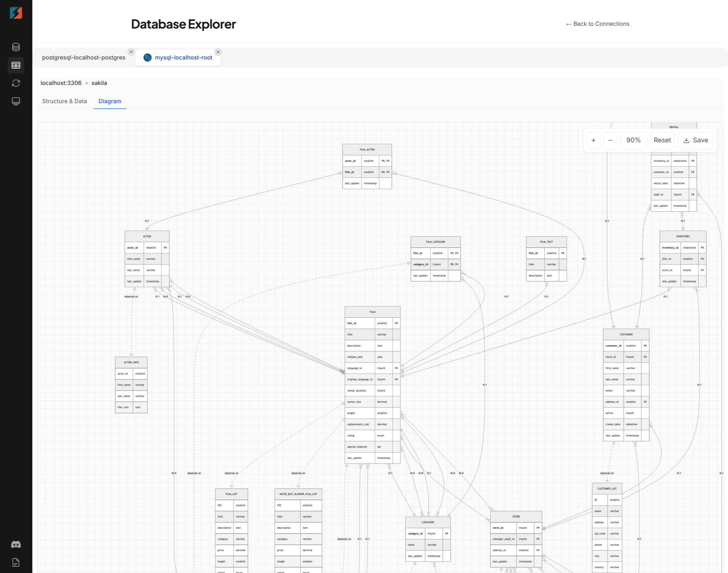Switch to the Structure & Data tab

(64, 101)
